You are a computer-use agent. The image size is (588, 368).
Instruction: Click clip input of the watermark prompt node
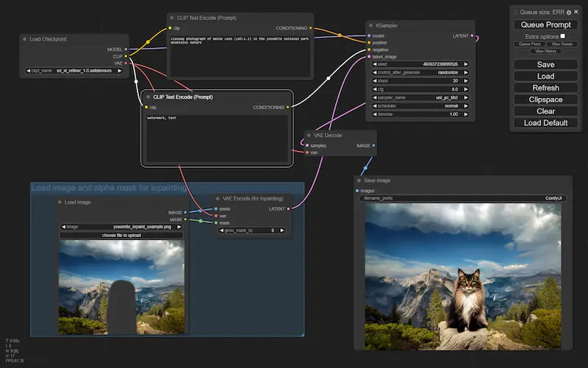(146, 107)
